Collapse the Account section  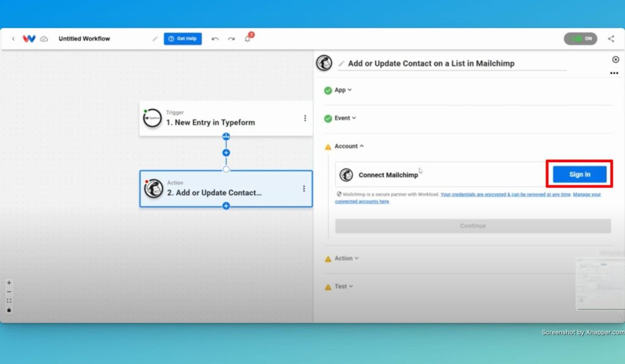pos(349,146)
